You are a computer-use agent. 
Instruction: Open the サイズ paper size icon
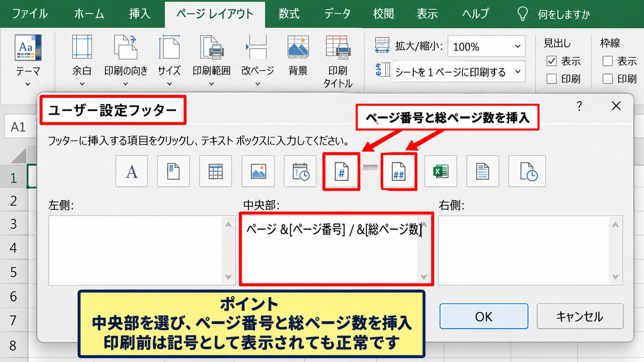tap(169, 47)
